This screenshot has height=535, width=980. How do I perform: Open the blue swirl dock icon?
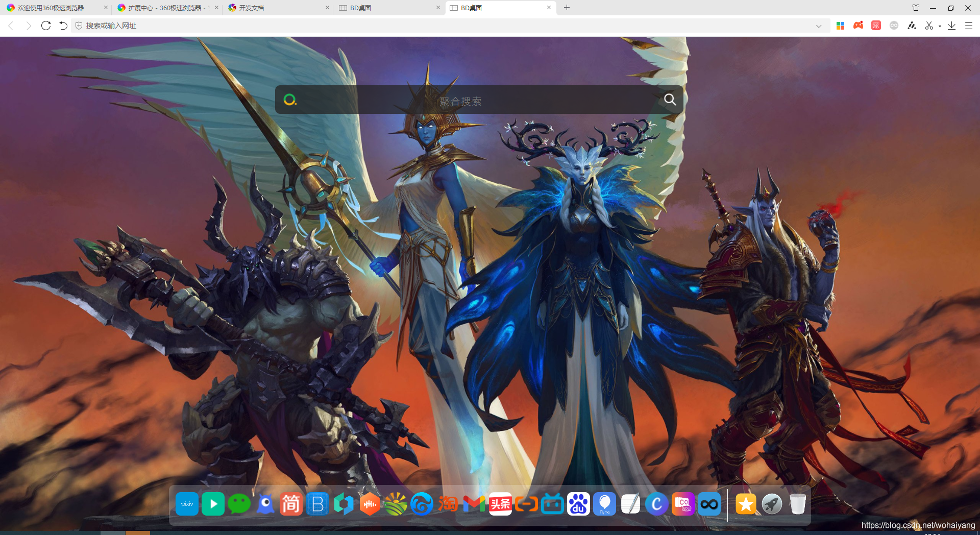(x=422, y=504)
